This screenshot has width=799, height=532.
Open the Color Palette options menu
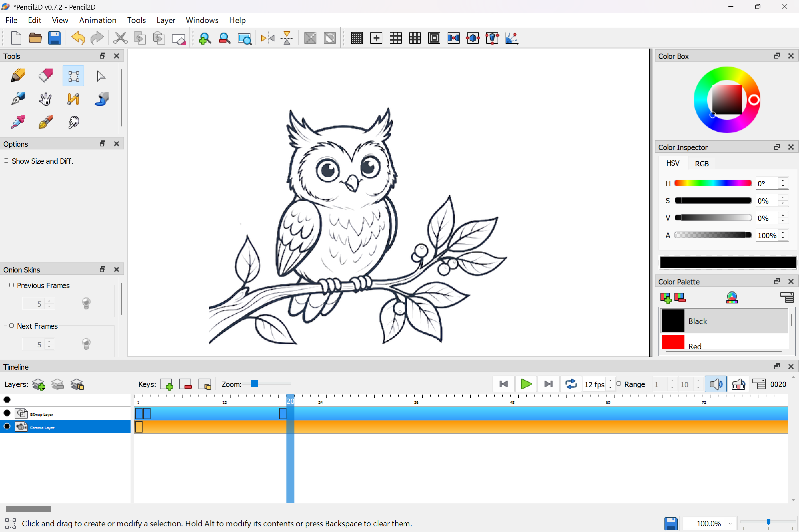pos(787,297)
